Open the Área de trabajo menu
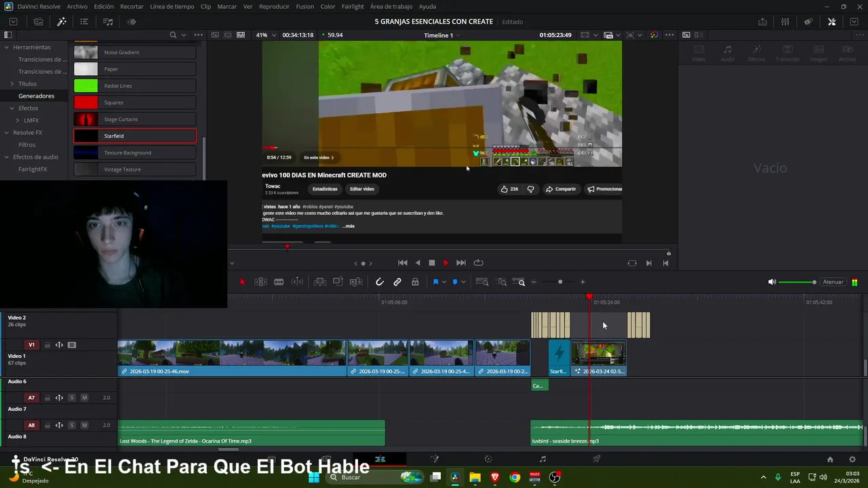This screenshot has height=488, width=868. point(391,6)
